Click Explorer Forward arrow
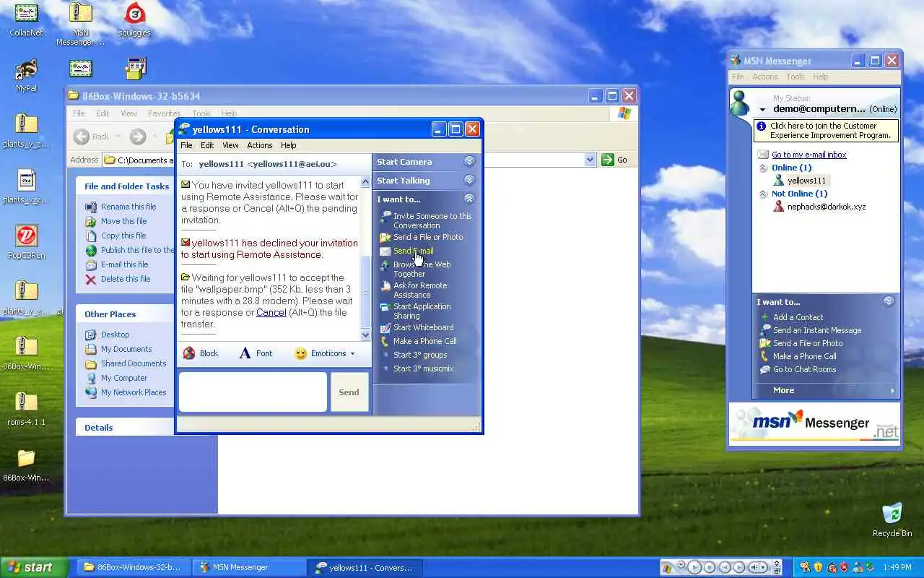This screenshot has height=578, width=924. coord(138,137)
